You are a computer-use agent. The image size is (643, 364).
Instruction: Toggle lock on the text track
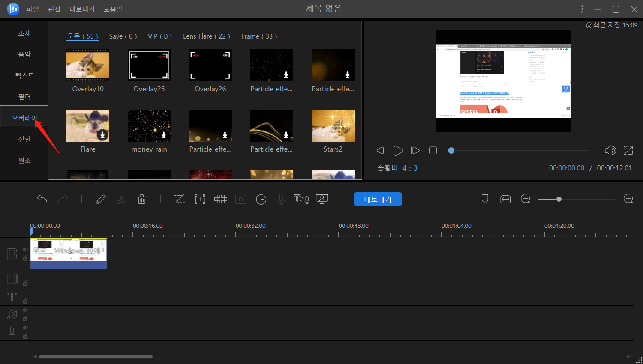(x=25, y=301)
